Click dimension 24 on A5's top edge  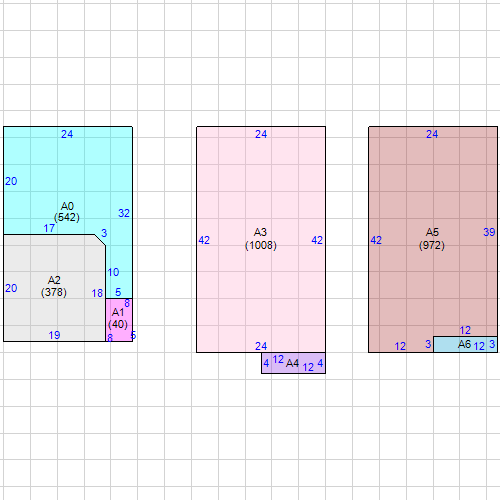click(x=432, y=134)
